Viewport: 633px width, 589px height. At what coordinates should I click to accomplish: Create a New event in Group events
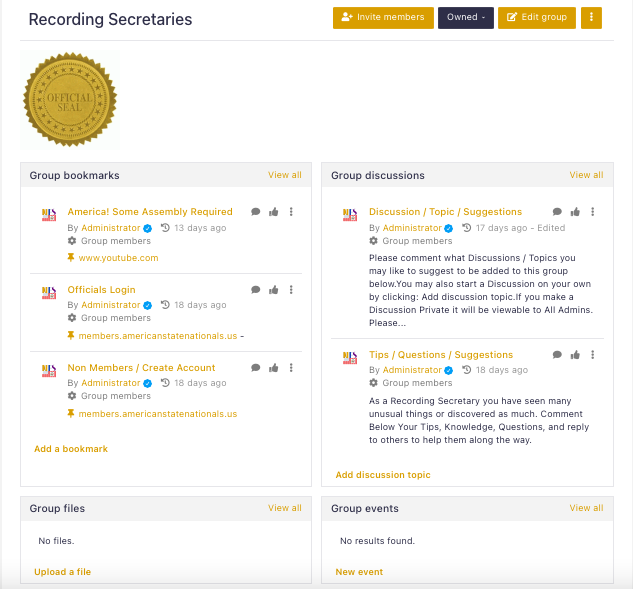tap(359, 572)
